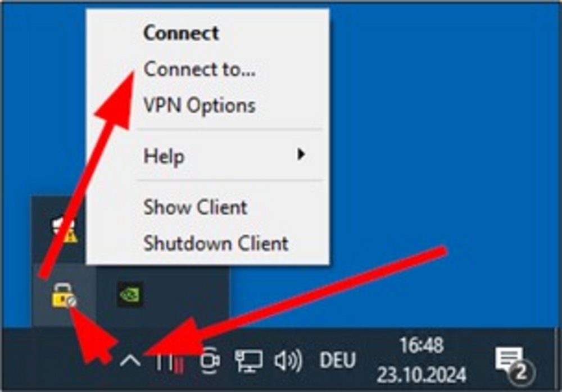
Task: Select Show Client in the menu
Action: (x=196, y=207)
